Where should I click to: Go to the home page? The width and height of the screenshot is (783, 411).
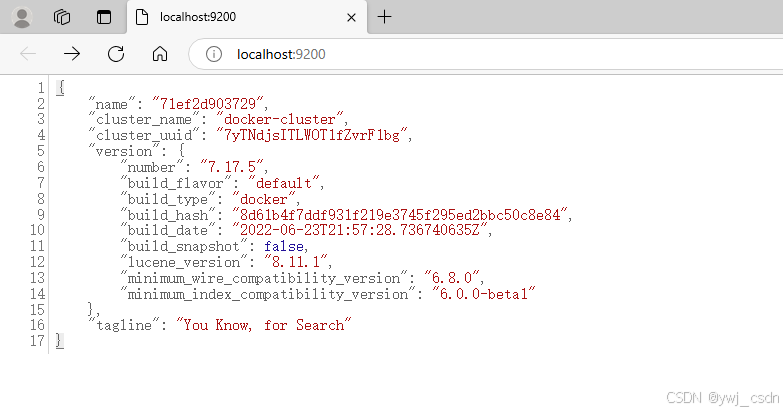pyautogui.click(x=160, y=53)
